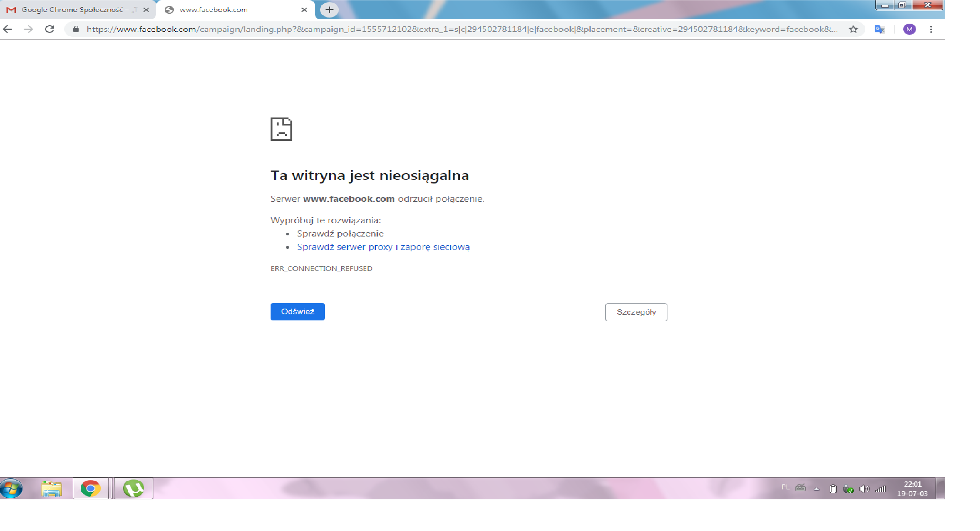980x531 pixels.
Task: Open the volume speaker tray icon
Action: pyautogui.click(x=864, y=489)
